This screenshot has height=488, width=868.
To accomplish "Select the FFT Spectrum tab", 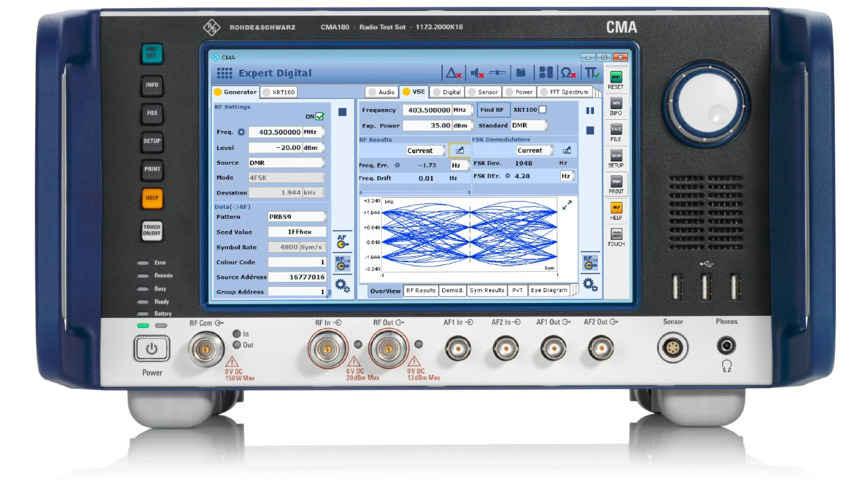I will click(566, 91).
